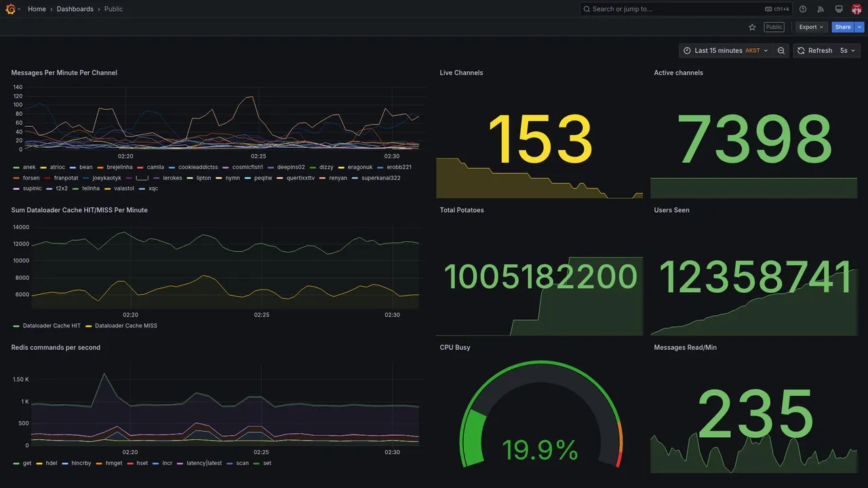Click the Messages Read/Min panel title
This screenshot has height=488, width=868.
(x=685, y=347)
